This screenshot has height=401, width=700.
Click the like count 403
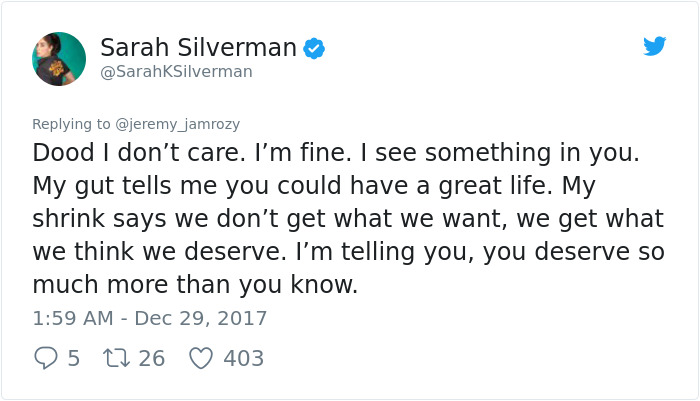[244, 358]
